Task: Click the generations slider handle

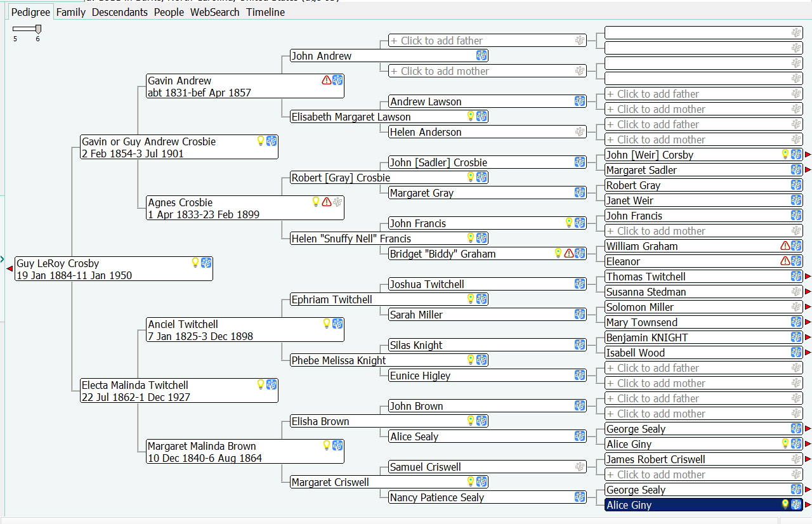Action: [38, 29]
